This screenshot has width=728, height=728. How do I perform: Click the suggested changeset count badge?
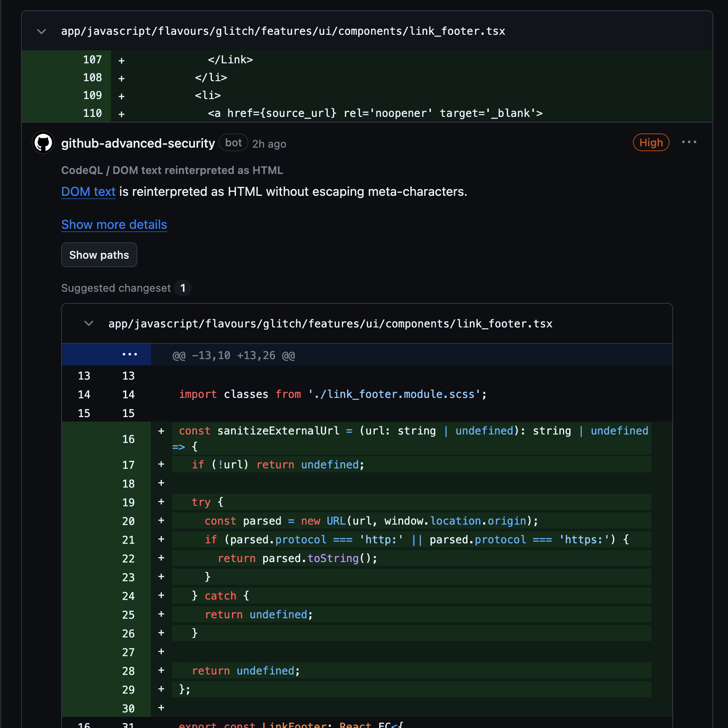click(x=183, y=288)
